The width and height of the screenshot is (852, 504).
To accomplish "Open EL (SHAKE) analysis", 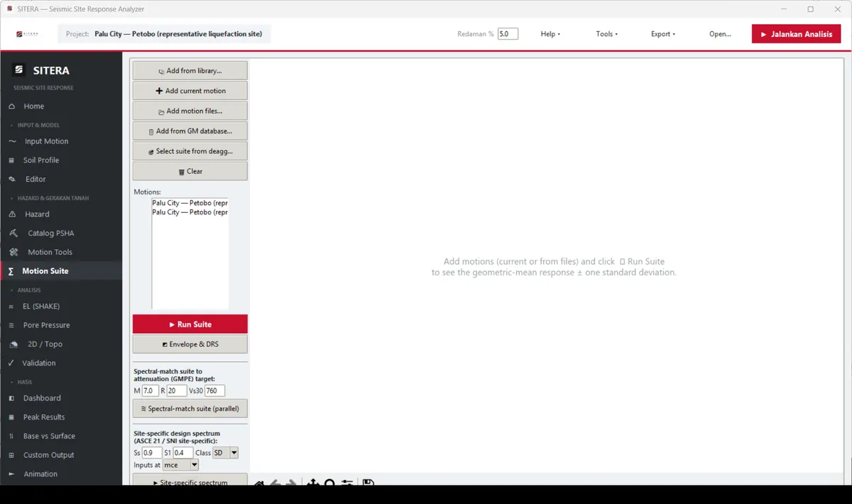I will point(61,306).
